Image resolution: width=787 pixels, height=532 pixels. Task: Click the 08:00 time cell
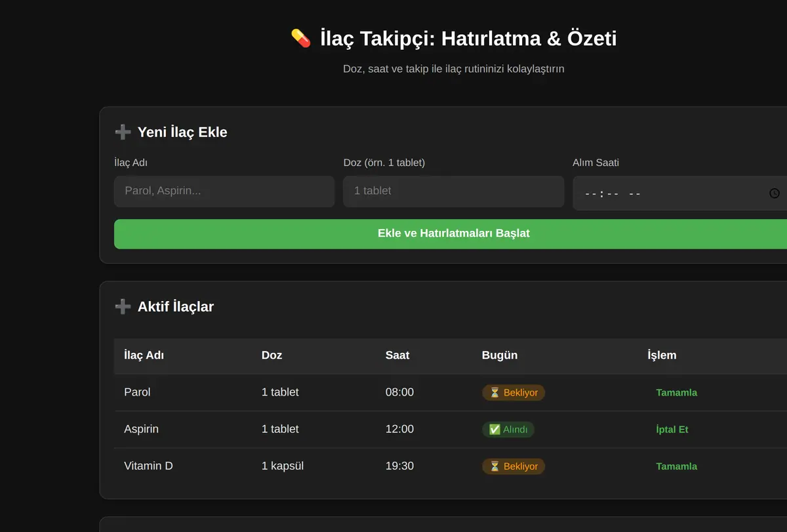tap(399, 392)
